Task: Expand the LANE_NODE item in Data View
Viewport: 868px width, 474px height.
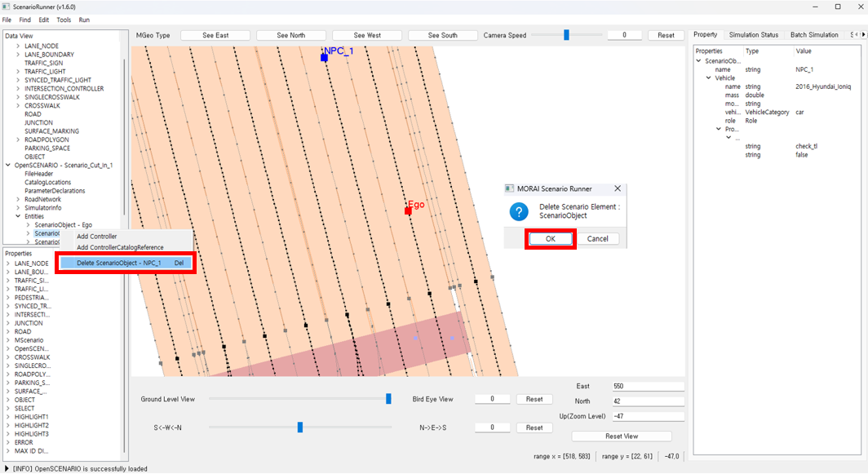Action: pyautogui.click(x=18, y=47)
